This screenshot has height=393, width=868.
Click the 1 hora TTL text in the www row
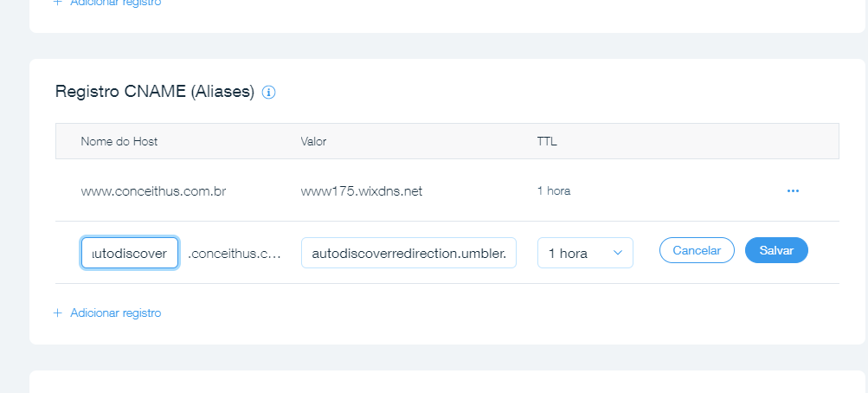click(554, 190)
